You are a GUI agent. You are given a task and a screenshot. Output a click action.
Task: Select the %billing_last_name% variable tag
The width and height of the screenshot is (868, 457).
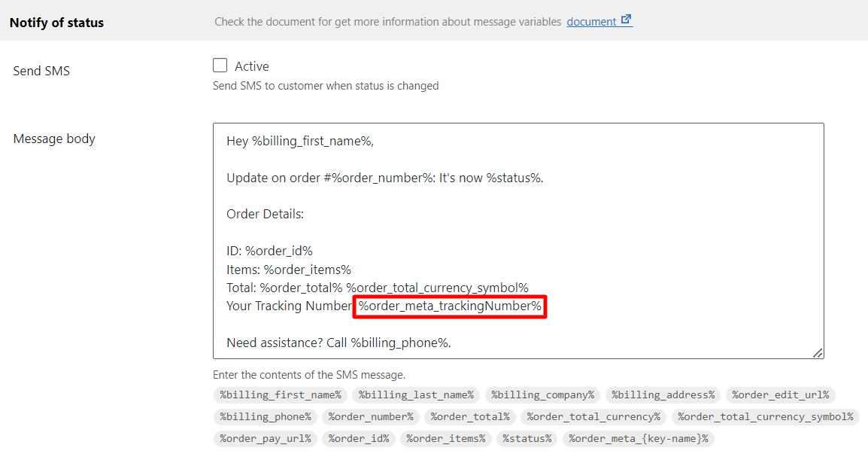pyautogui.click(x=416, y=395)
